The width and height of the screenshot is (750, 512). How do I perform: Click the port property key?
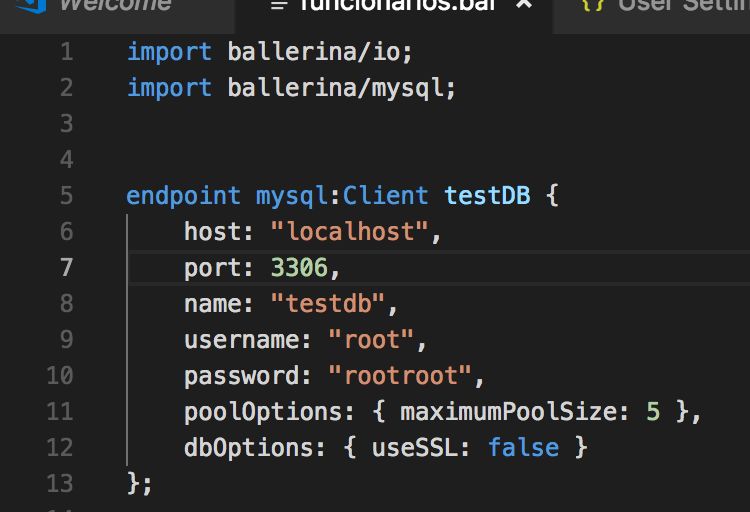(213, 268)
